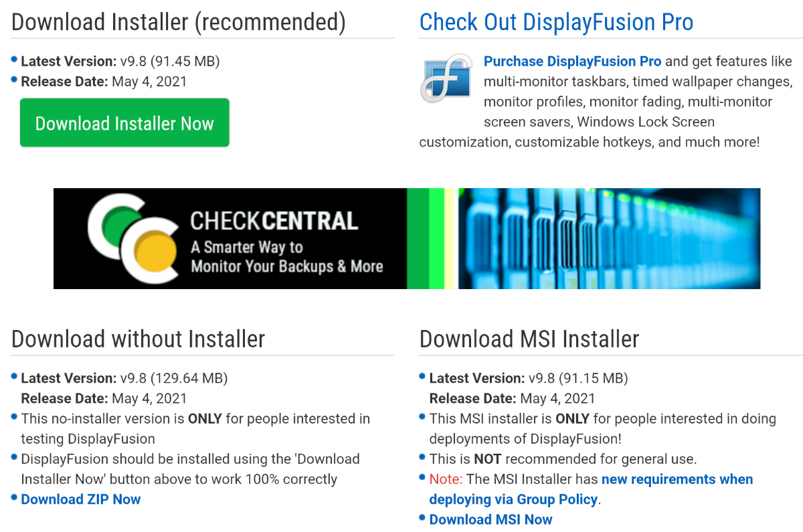
Task: Select the Download MSI Installer heading
Action: coord(529,339)
